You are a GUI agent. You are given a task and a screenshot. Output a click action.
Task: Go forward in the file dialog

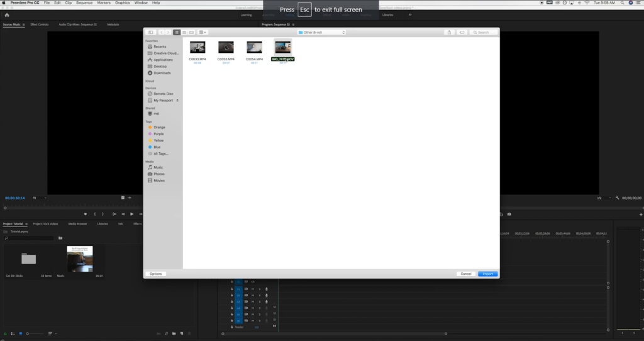click(167, 32)
